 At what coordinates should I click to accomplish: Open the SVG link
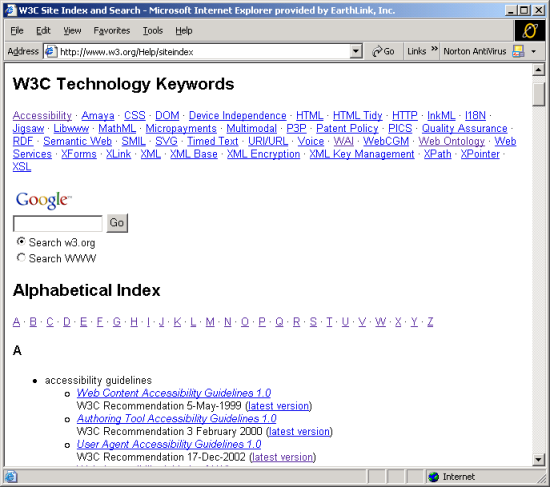(166, 141)
